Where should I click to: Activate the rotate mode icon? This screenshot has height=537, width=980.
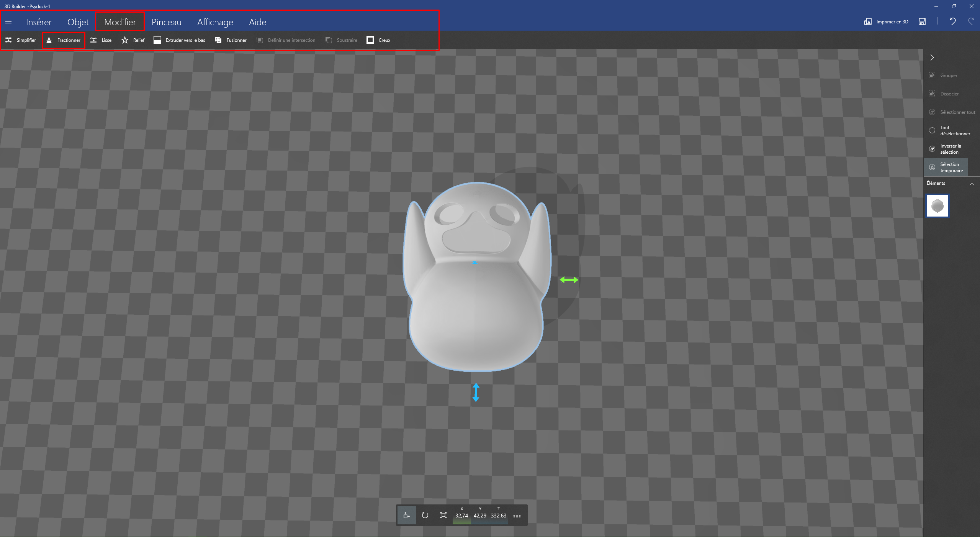click(425, 515)
